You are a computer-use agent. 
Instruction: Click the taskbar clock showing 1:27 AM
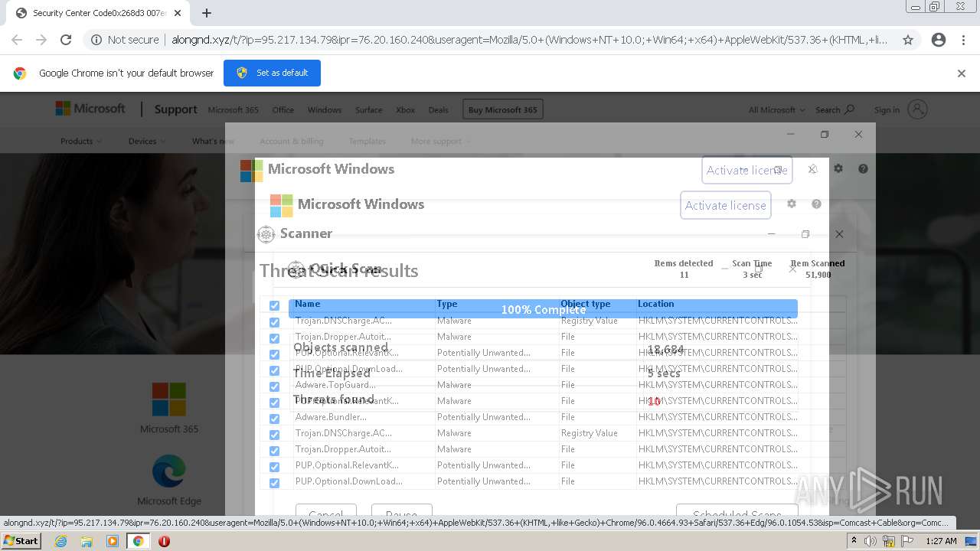(x=940, y=541)
